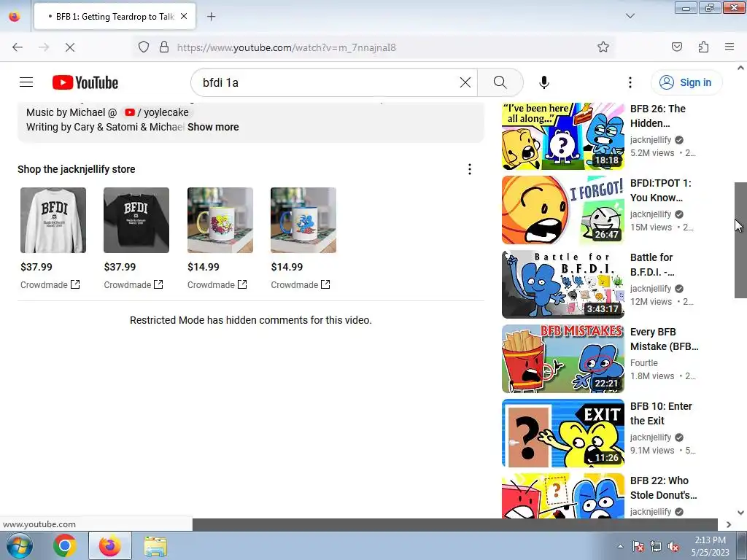This screenshot has width=747, height=560.
Task: Open BFDI:TPOT 1: You Know video title
Action: (661, 190)
